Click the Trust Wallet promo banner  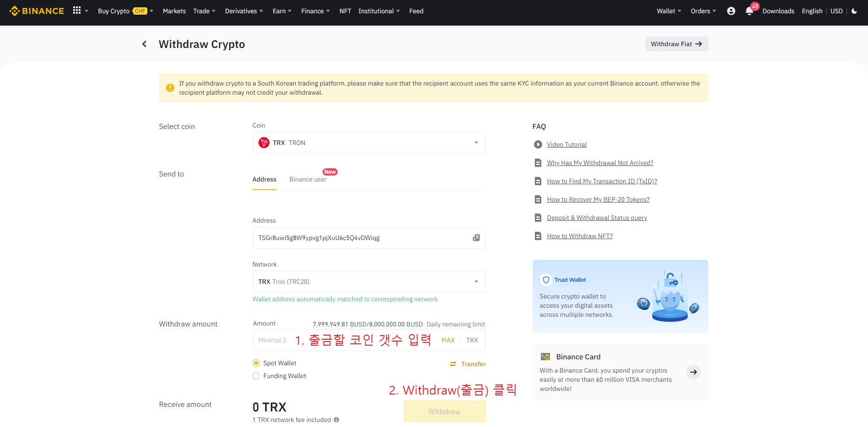pos(620,296)
